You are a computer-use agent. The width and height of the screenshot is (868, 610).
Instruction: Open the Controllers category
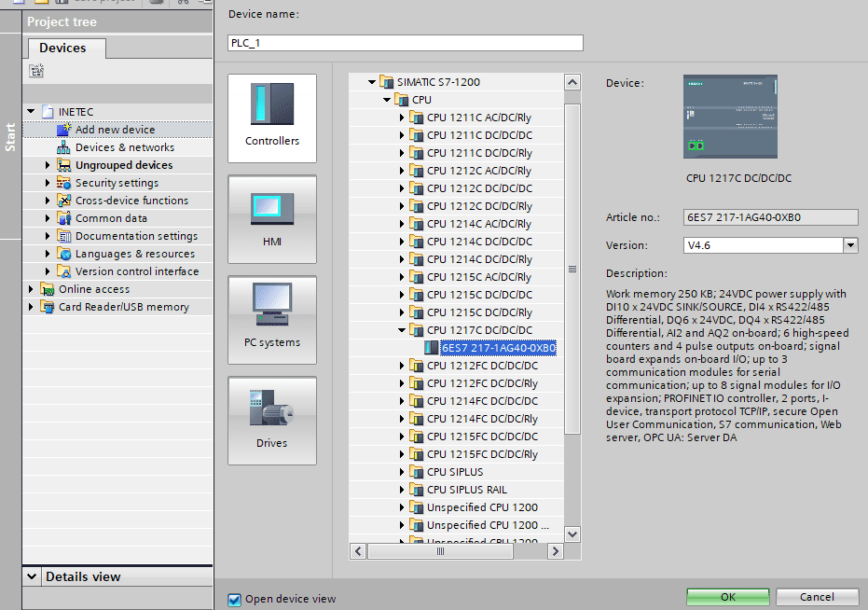(272, 118)
